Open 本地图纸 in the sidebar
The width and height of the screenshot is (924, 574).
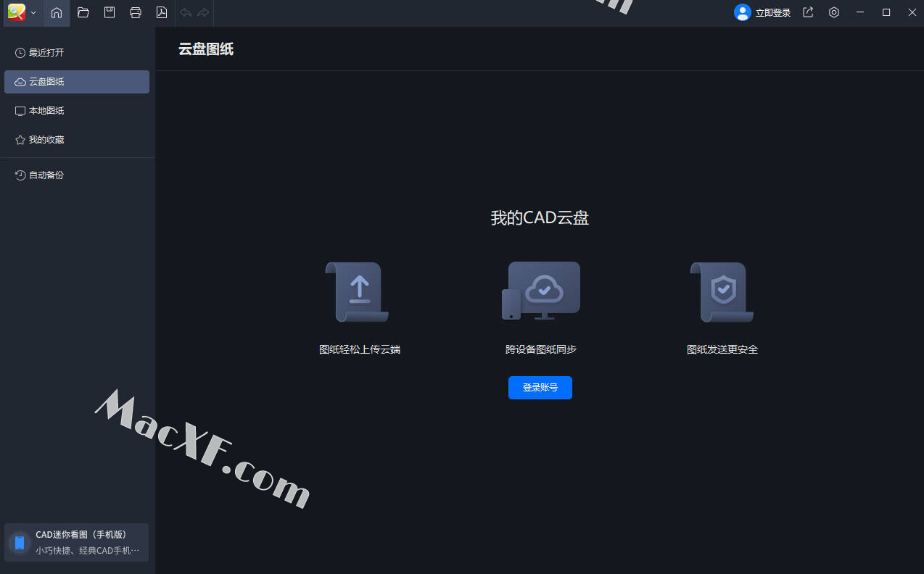tap(46, 111)
